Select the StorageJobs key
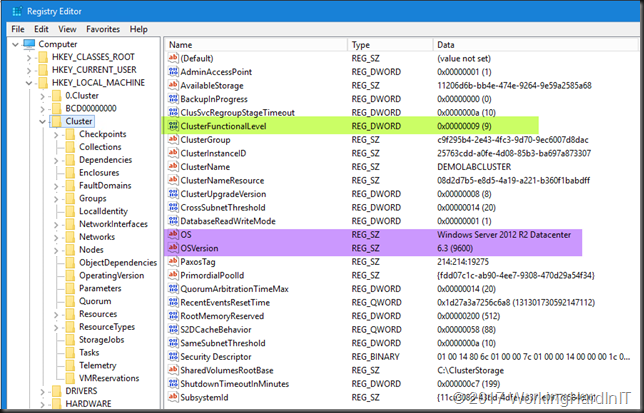 (101, 340)
